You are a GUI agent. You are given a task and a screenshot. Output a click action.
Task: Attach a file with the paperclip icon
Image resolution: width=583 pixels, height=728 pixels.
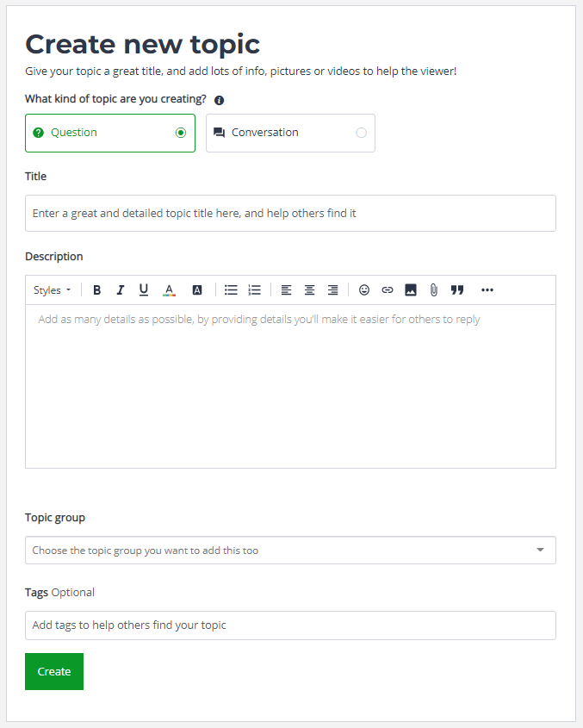(x=433, y=290)
